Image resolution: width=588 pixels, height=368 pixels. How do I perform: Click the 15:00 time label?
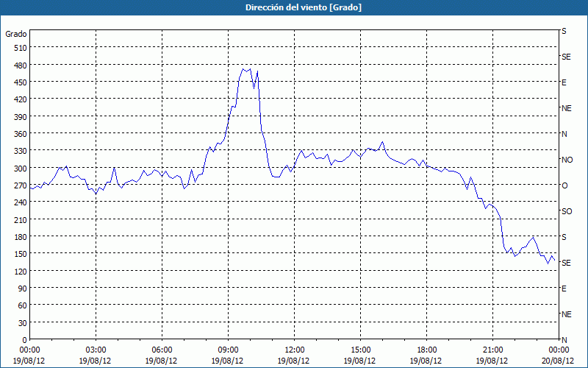(x=360, y=350)
